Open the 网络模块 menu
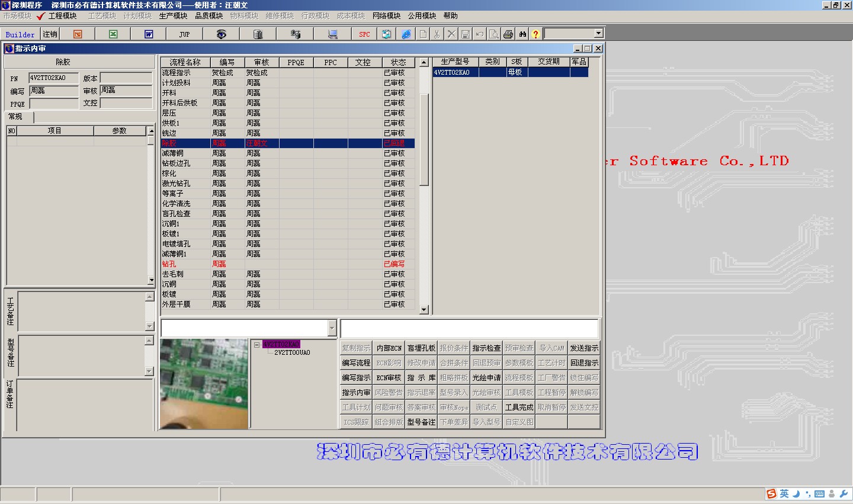This screenshot has height=504, width=853. click(387, 16)
